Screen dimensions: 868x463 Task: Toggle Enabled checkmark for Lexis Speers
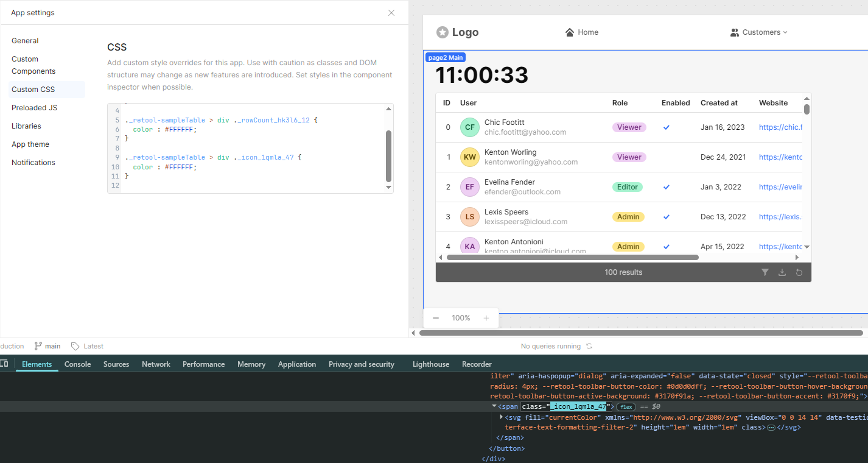667,217
